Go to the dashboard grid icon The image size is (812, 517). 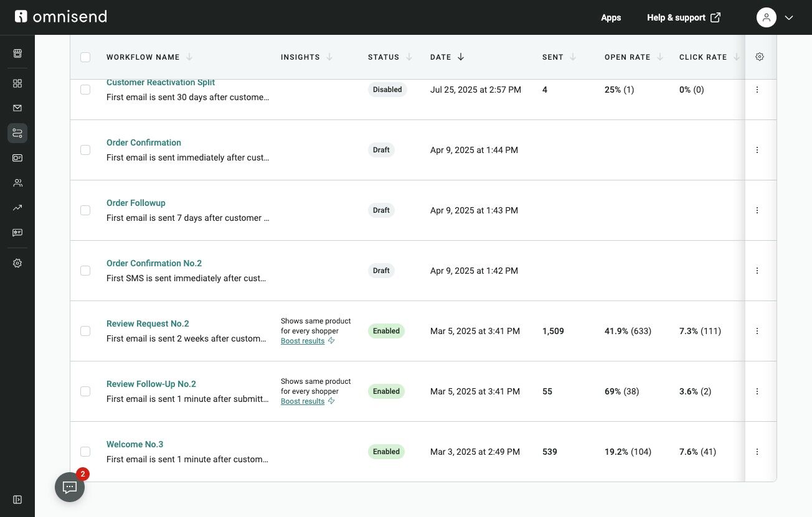[17, 83]
